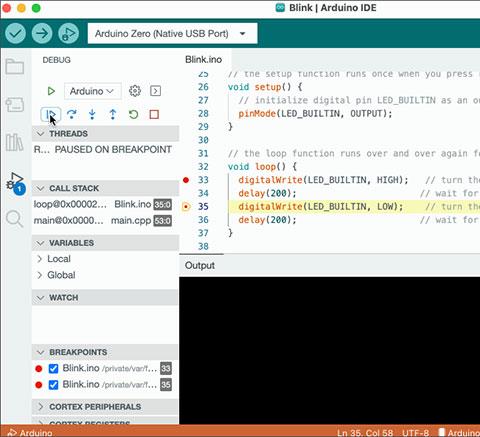The width and height of the screenshot is (480, 437).
Task: Disable the Blink.ino line 33 breakpoint checkbox
Action: (x=53, y=369)
